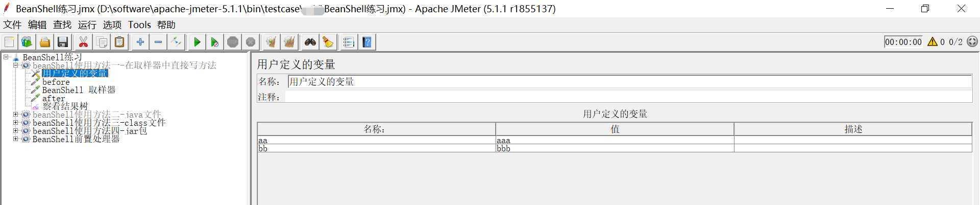Click the 值 column header
Image resolution: width=980 pixels, height=205 pixels.
coord(615,129)
